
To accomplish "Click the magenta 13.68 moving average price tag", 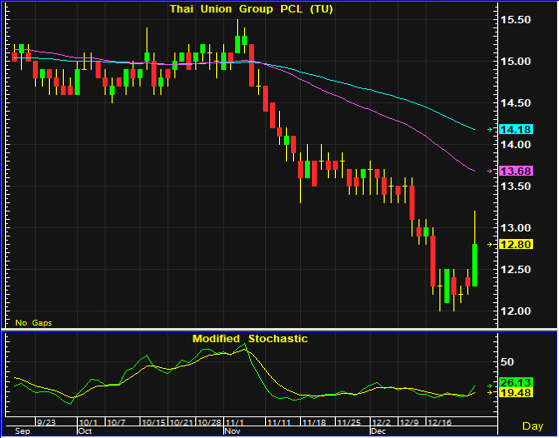I will (x=516, y=171).
